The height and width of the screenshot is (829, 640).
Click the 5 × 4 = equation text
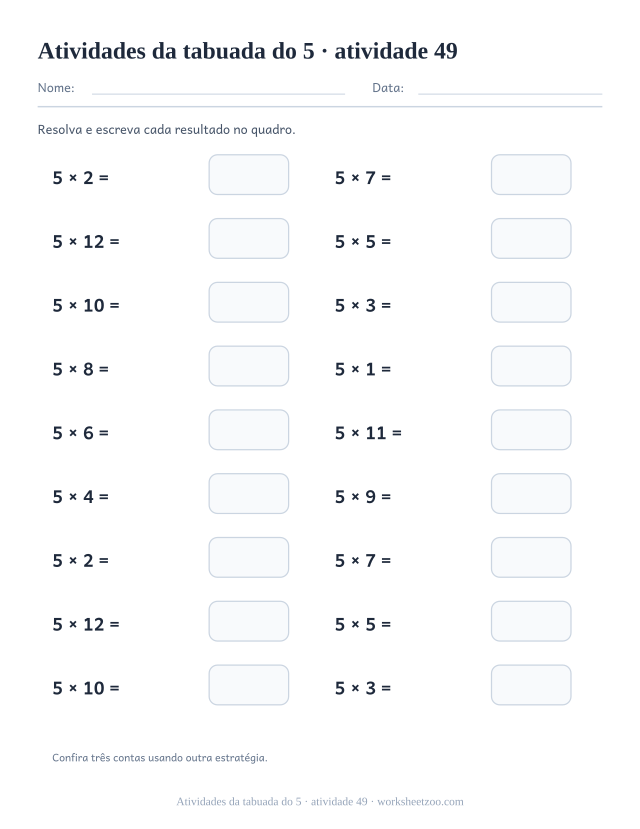point(80,497)
